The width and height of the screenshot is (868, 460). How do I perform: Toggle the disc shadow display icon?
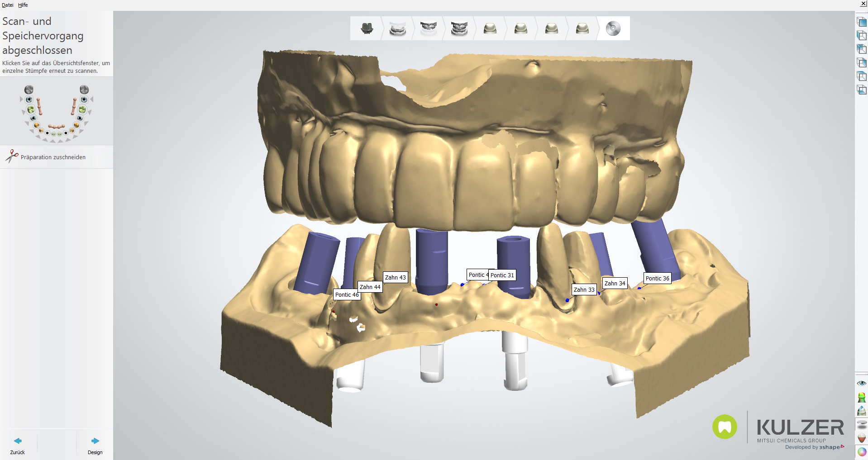click(862, 425)
